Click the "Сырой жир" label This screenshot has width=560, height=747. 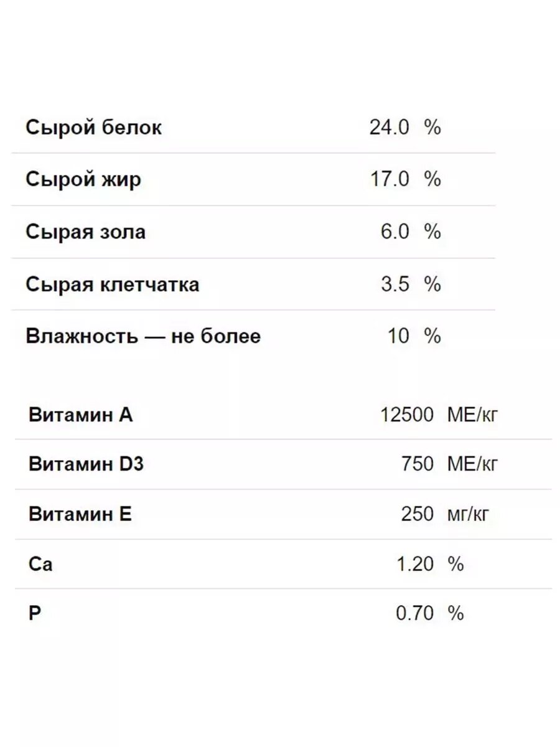point(83,180)
